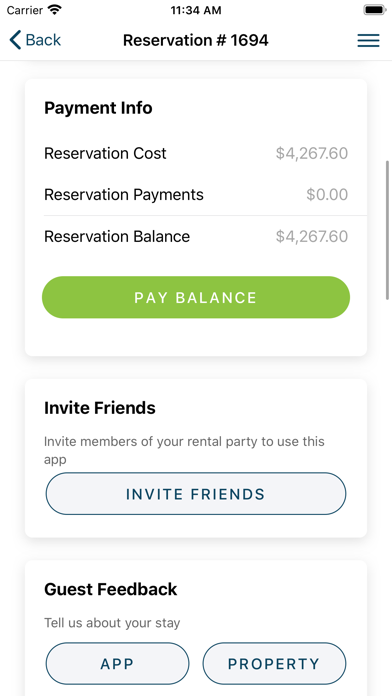Open the hamburger menu icon
Screen dimensions: 392x696
pyautogui.click(x=368, y=40)
